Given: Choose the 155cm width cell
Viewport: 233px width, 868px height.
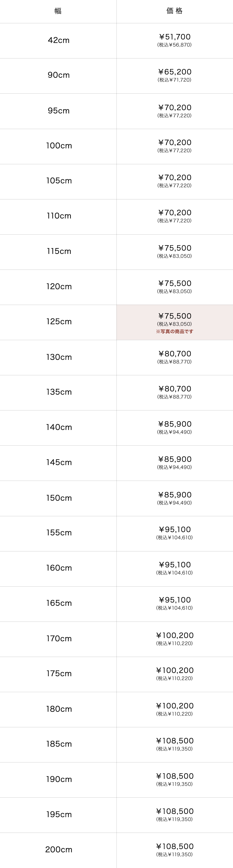Looking at the screenshot, I should pyautogui.click(x=59, y=533).
